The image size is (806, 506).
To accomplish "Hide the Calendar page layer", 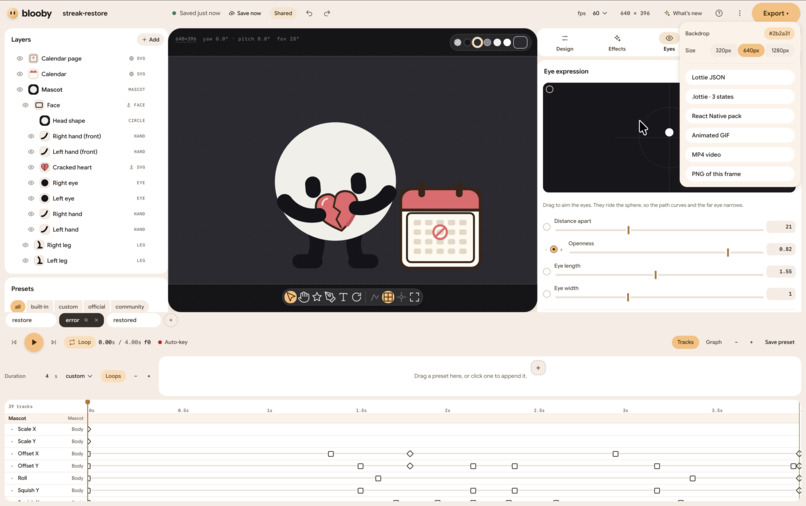I will 20,59.
